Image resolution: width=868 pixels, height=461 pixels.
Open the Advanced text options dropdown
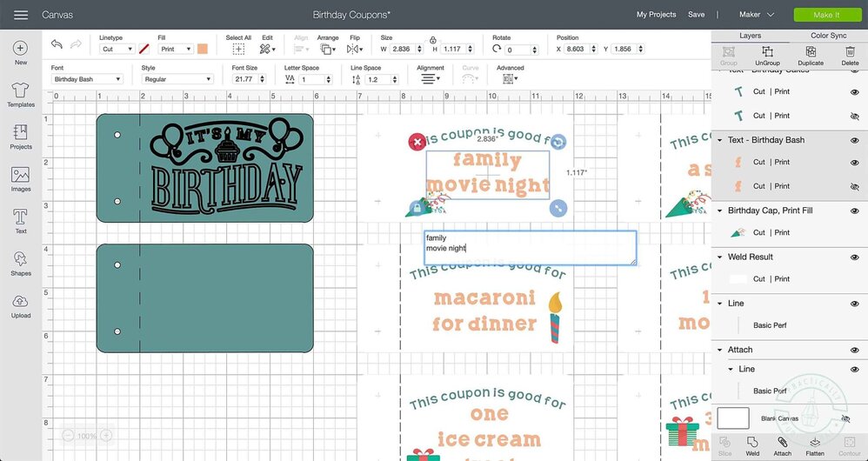pos(510,79)
